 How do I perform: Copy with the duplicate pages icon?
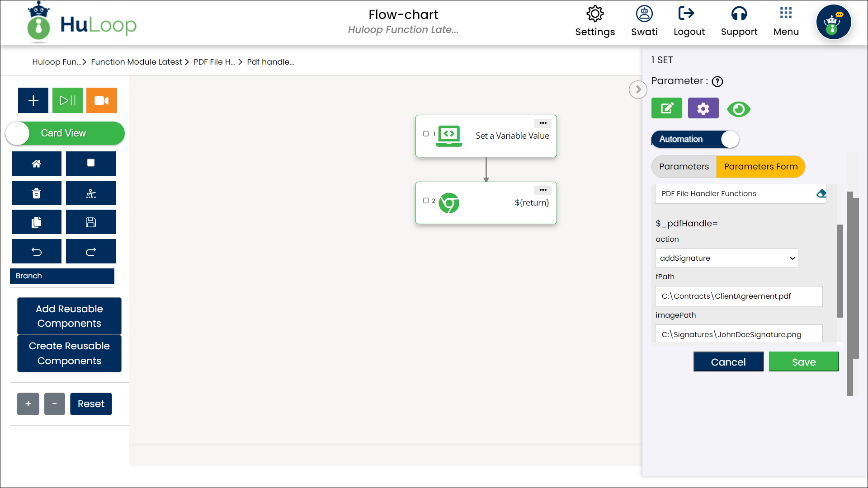pyautogui.click(x=37, y=222)
